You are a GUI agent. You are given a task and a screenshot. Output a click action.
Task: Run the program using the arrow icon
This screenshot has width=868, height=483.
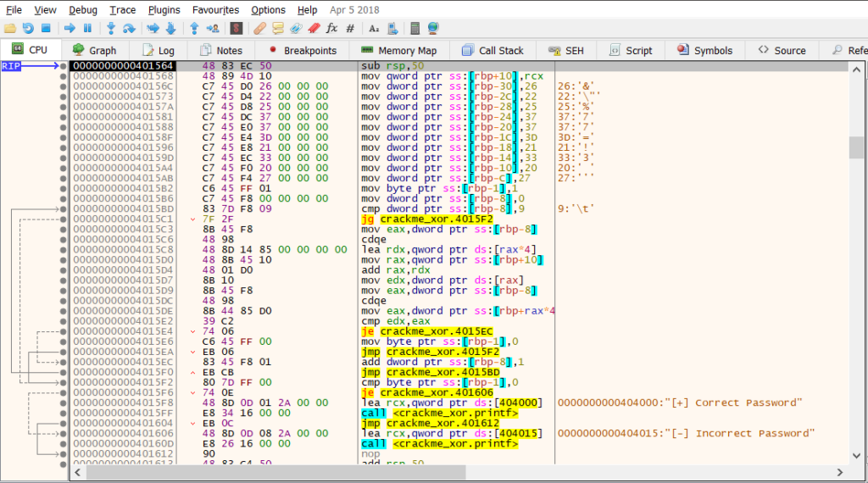(70, 28)
